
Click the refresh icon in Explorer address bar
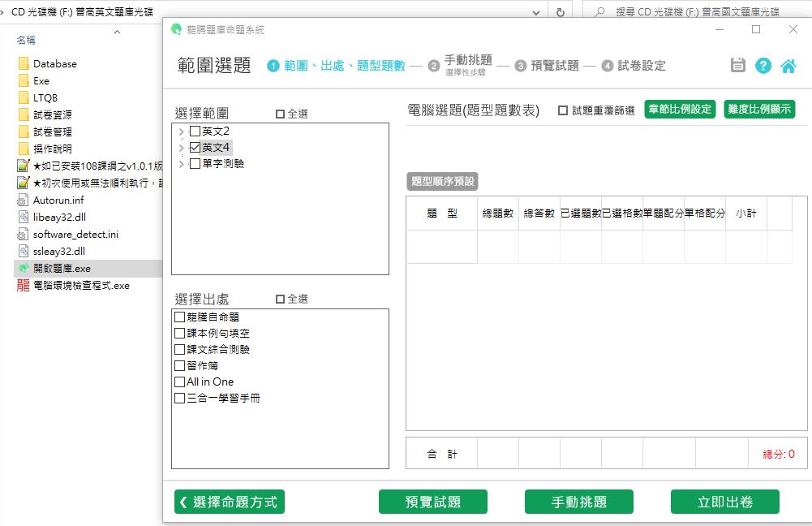coord(560,12)
